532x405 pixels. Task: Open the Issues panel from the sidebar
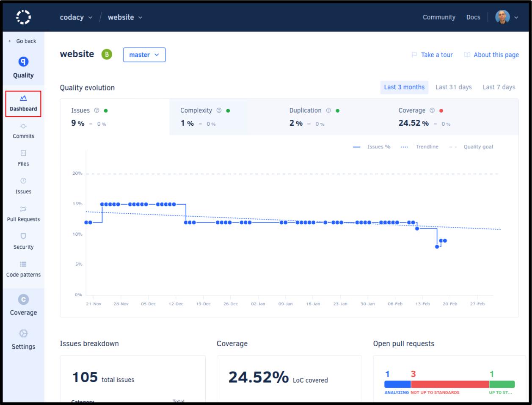(x=24, y=187)
